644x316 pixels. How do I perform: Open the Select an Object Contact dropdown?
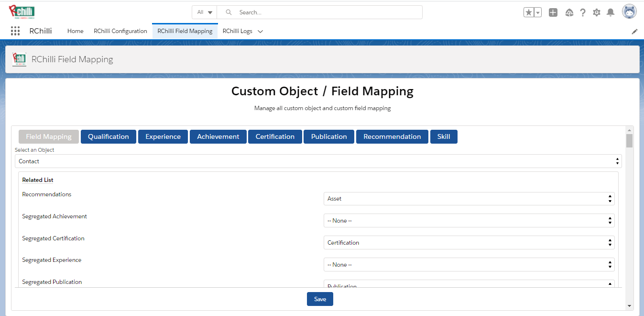(318, 161)
